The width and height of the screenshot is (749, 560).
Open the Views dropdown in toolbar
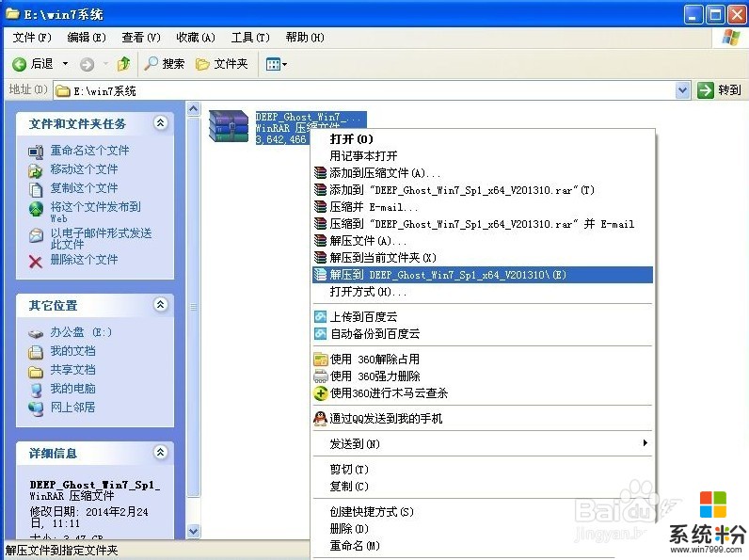point(277,64)
